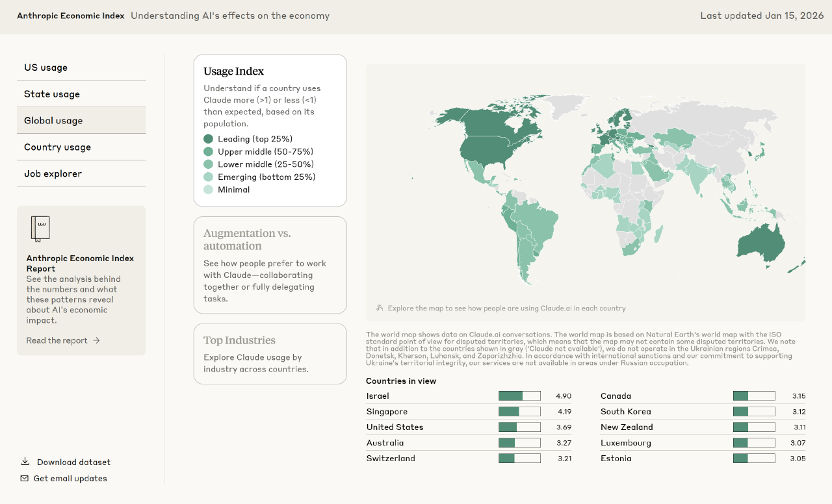Click the map explore hand icon
The width and height of the screenshot is (832, 504).
coord(380,309)
